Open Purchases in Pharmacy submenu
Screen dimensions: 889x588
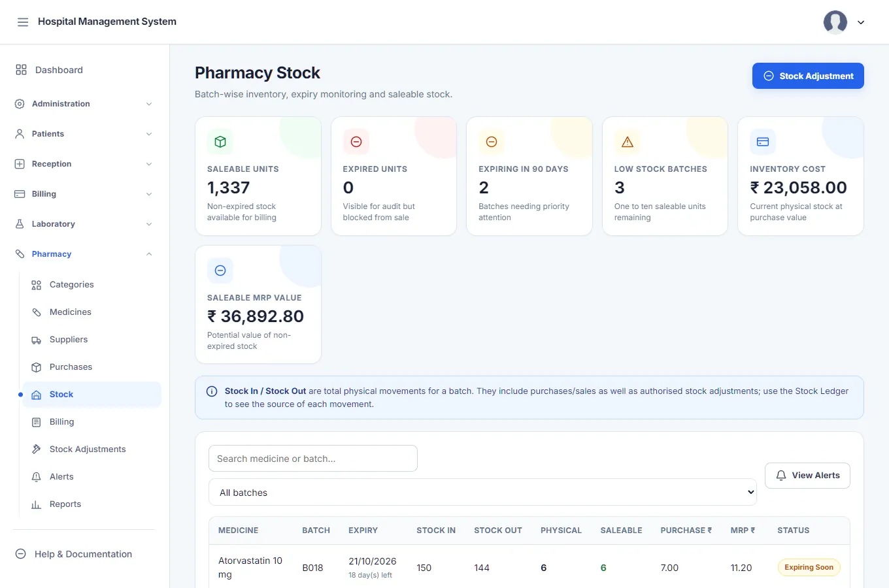coord(92,367)
